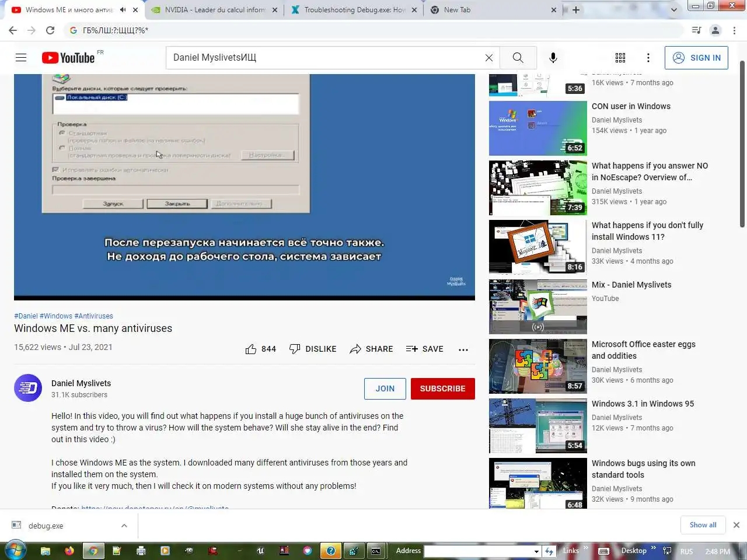Dislike the video
This screenshot has height=560, width=747.
click(x=313, y=349)
